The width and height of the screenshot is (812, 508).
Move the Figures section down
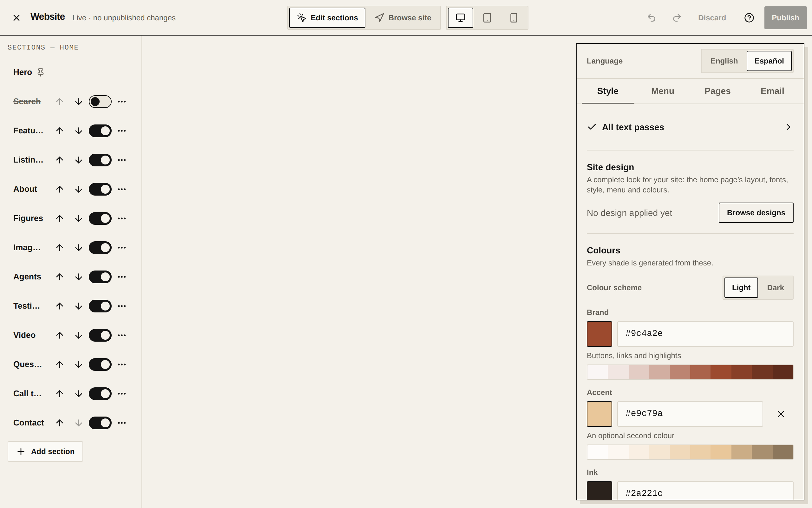(x=79, y=218)
